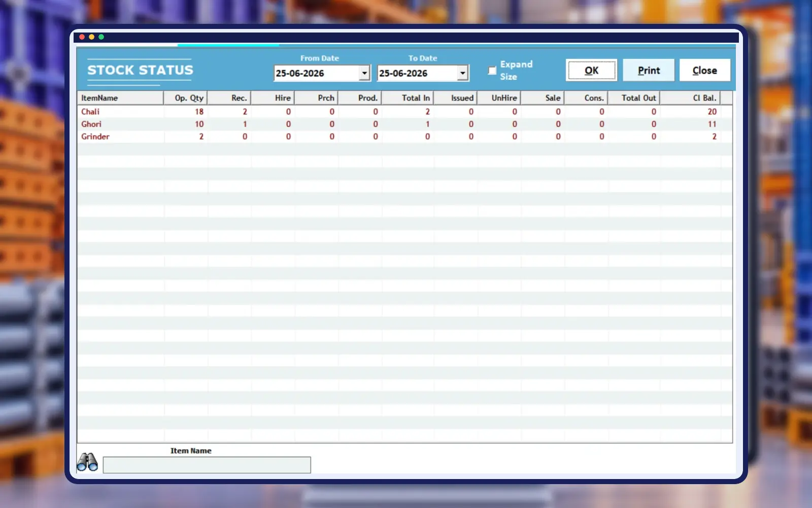This screenshot has width=812, height=508.
Task: Click the Hire column header
Action: pyautogui.click(x=273, y=98)
